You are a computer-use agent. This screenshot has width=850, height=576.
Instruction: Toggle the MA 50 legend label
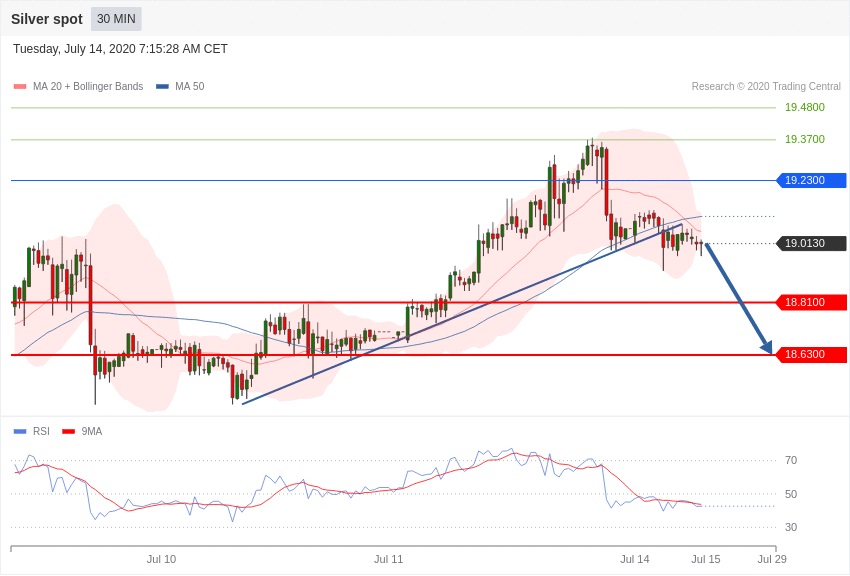(x=189, y=87)
